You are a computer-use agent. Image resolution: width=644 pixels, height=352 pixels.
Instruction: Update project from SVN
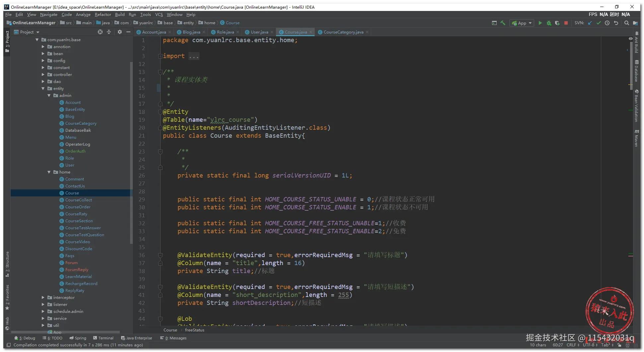(x=590, y=23)
